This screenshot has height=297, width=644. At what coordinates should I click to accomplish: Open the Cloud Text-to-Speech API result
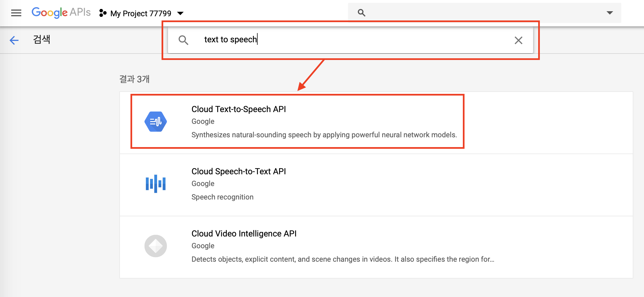click(376, 122)
